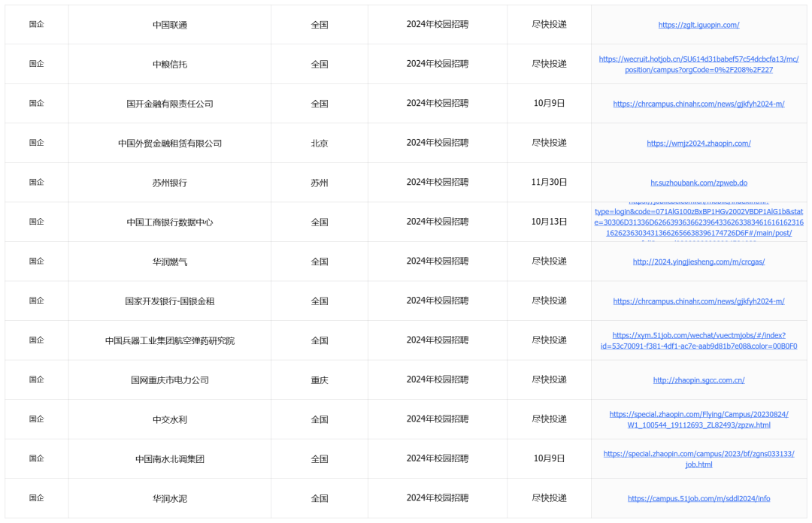Select the 国企 cell in 中粮信托 row

click(37, 64)
